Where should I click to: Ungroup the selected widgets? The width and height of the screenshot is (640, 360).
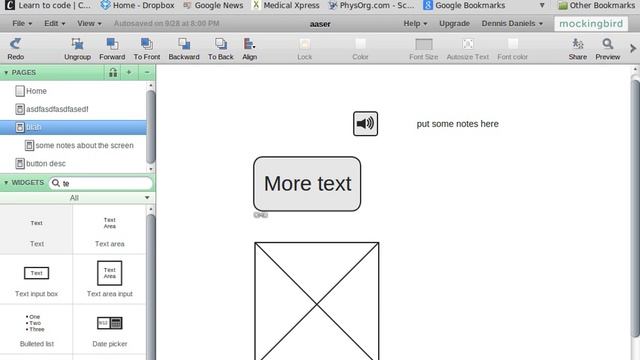[x=77, y=49]
